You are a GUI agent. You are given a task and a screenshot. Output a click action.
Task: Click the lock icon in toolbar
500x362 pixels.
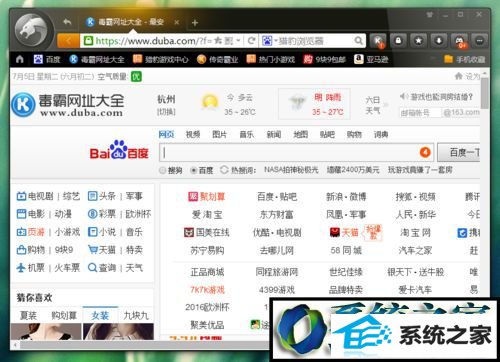tap(398, 41)
